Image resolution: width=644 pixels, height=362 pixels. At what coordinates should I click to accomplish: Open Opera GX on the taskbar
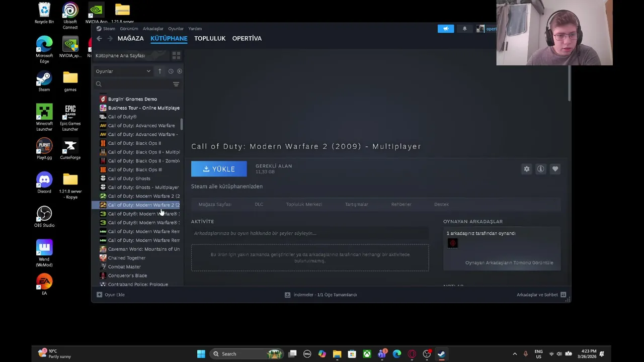point(412,354)
